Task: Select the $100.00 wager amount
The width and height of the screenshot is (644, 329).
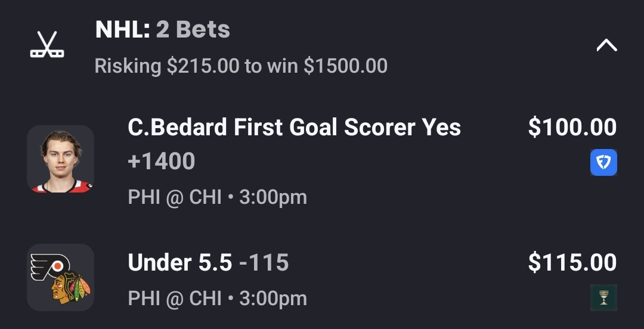Action: point(572,128)
